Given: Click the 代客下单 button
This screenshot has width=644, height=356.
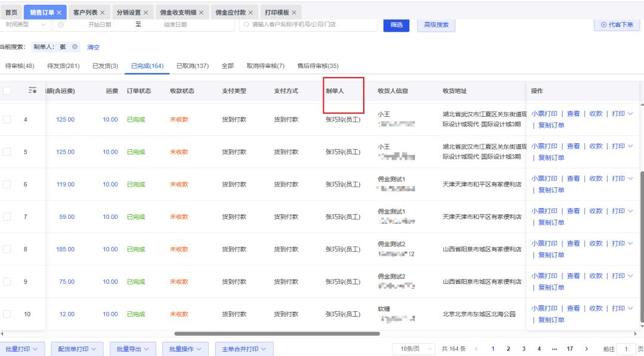Looking at the screenshot, I should tap(617, 24).
